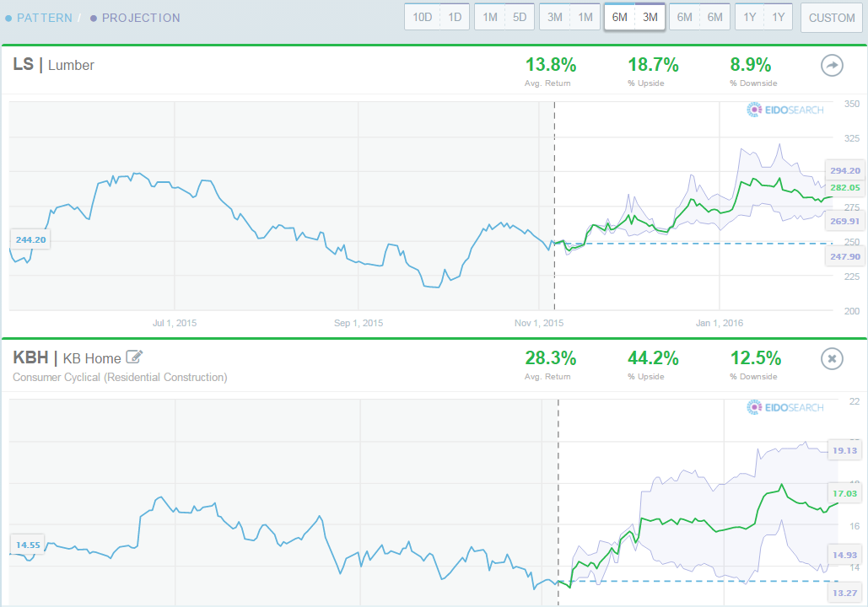Click Lumber's 8.9% downside value
Screen dimensions: 868x607
[750, 65]
